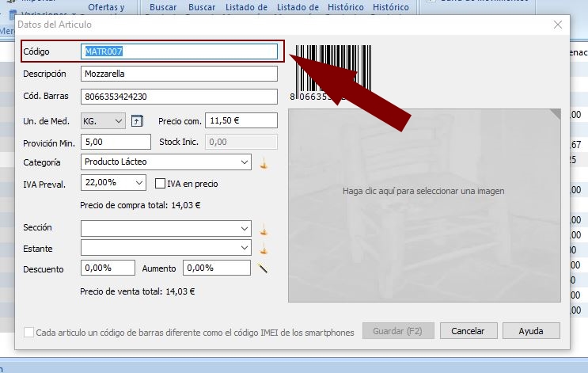Open the Categoría dropdown
Screen dimensions: 588x373
166,162
